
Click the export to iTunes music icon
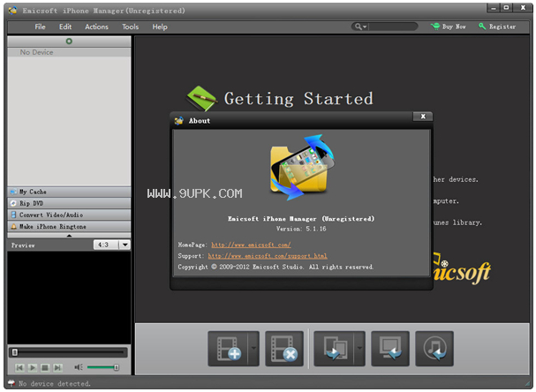coord(434,349)
